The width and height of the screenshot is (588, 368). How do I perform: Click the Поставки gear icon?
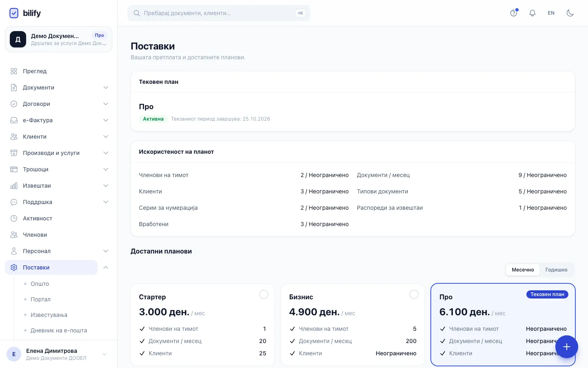coord(14,267)
